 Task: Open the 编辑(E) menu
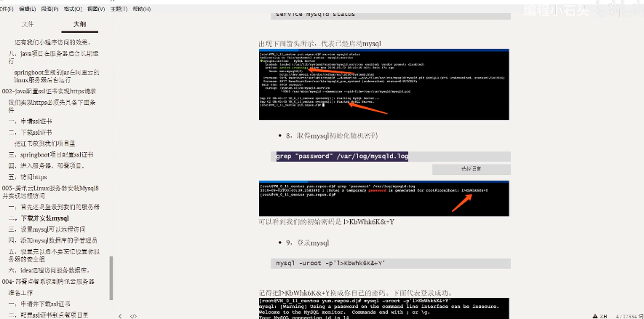(27, 9)
